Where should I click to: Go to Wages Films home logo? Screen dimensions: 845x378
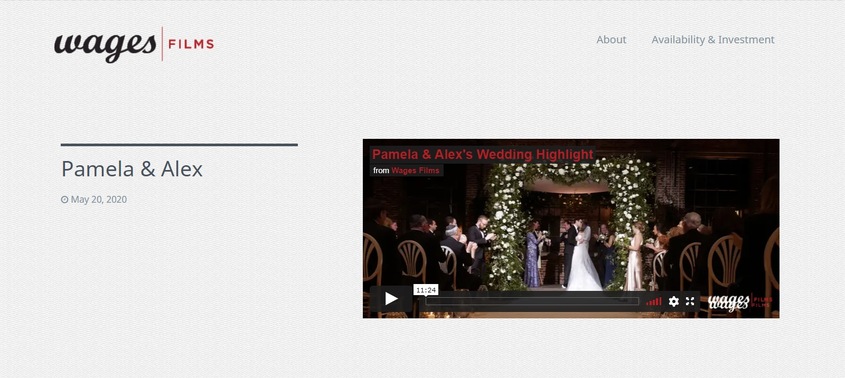(x=134, y=45)
